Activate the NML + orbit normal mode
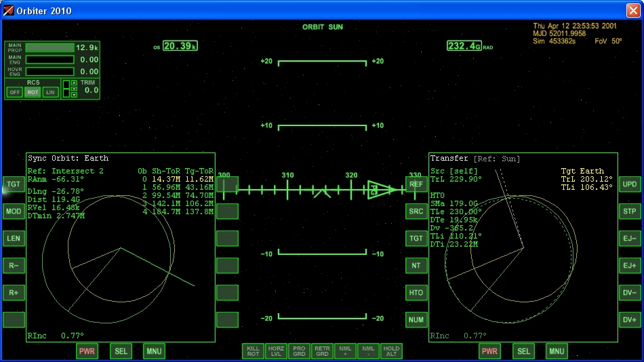The image size is (644, 362). (x=345, y=350)
